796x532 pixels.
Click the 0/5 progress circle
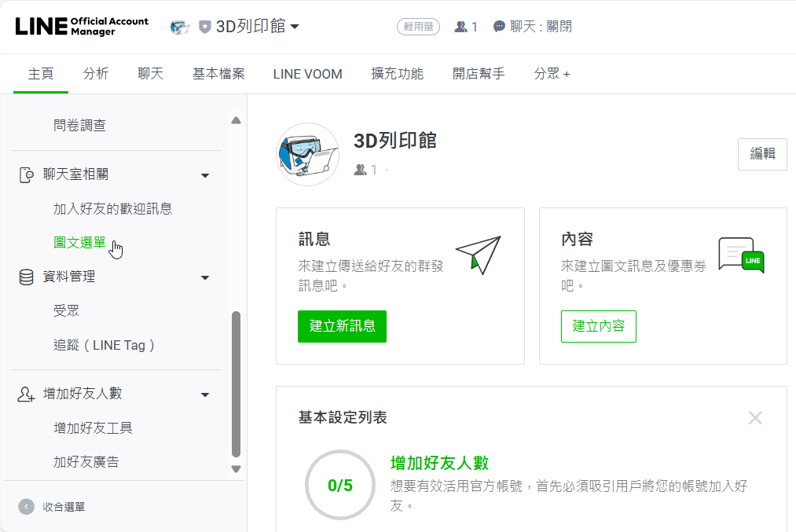coord(339,485)
